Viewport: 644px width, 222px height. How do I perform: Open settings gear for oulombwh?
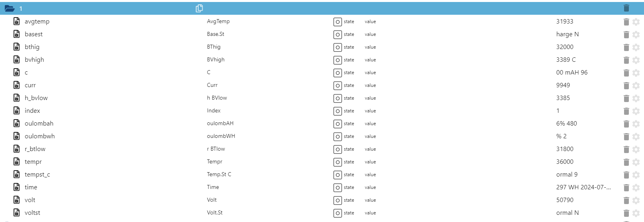[636, 137]
